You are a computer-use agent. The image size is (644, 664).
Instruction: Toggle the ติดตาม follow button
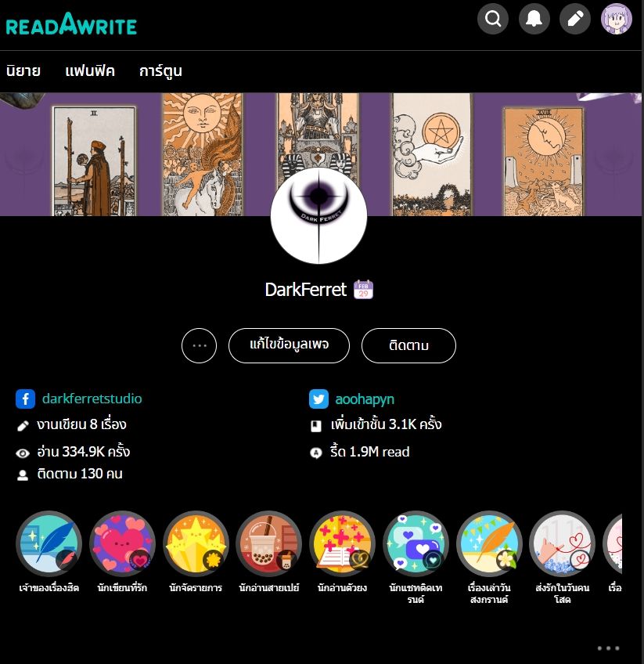click(408, 345)
